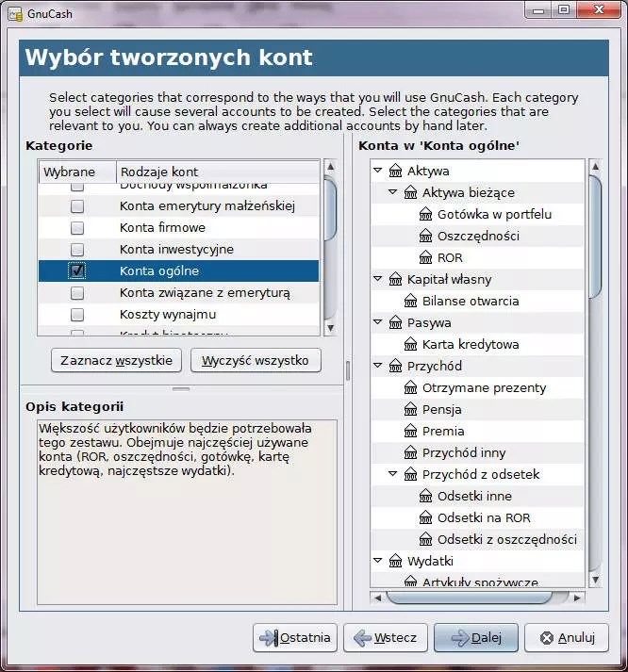Click the bank icon beside Pasywa

click(395, 322)
